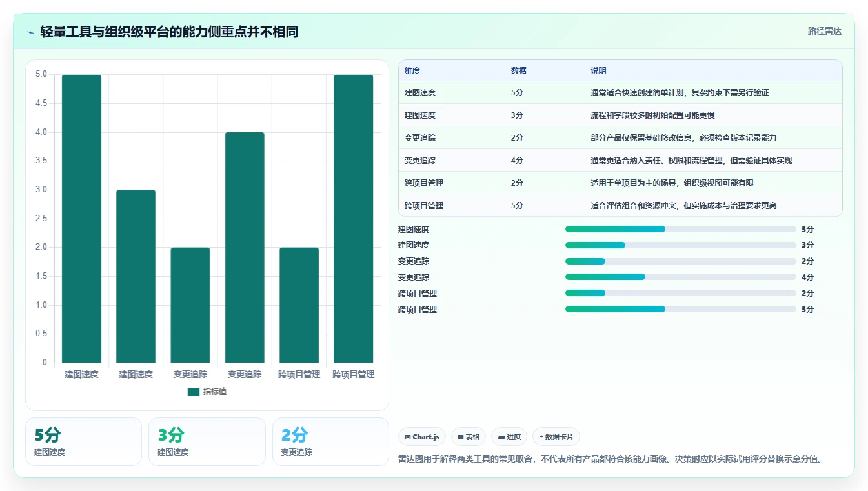
Task: Sort by the 维度 column header
Action: [x=412, y=71]
